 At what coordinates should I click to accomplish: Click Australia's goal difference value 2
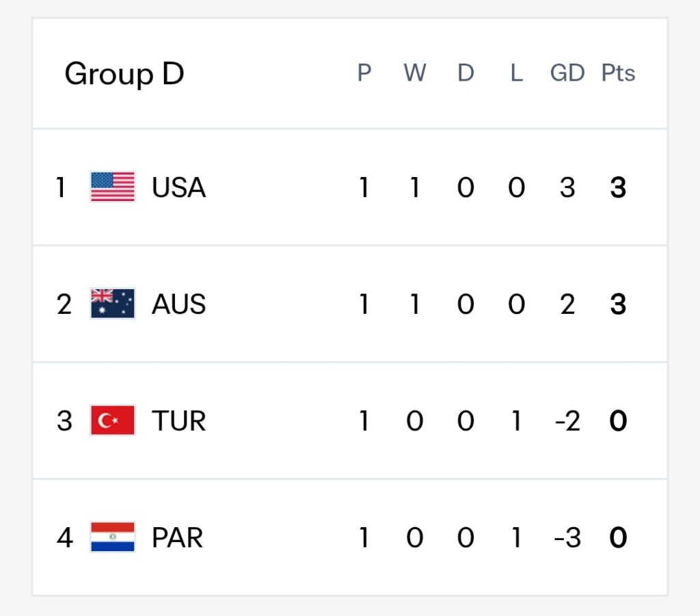pyautogui.click(x=567, y=304)
